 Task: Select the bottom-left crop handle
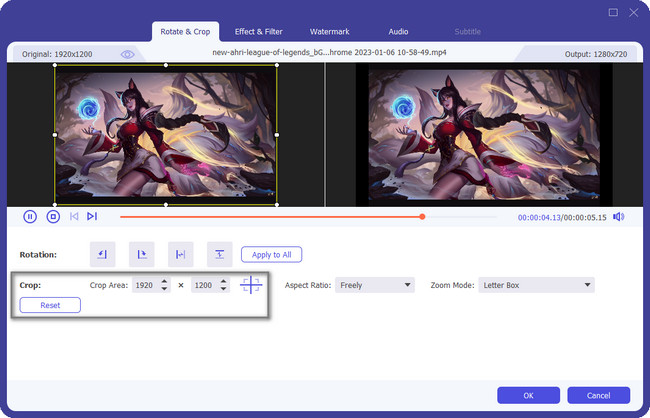tap(55, 204)
